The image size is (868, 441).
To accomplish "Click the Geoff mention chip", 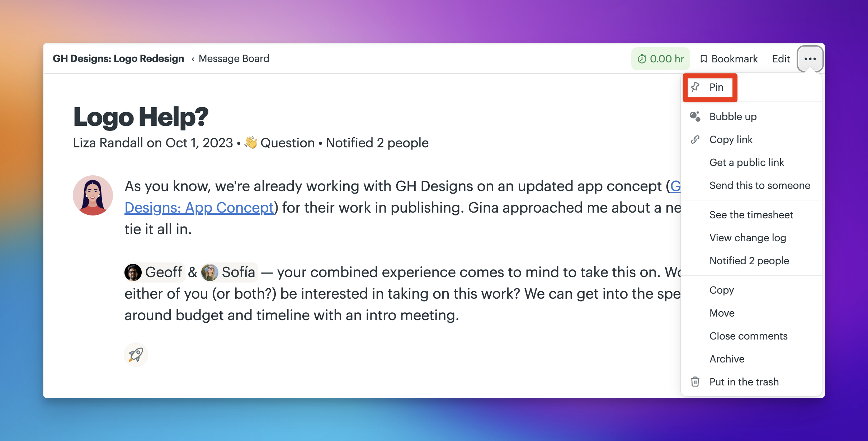I will coord(154,272).
